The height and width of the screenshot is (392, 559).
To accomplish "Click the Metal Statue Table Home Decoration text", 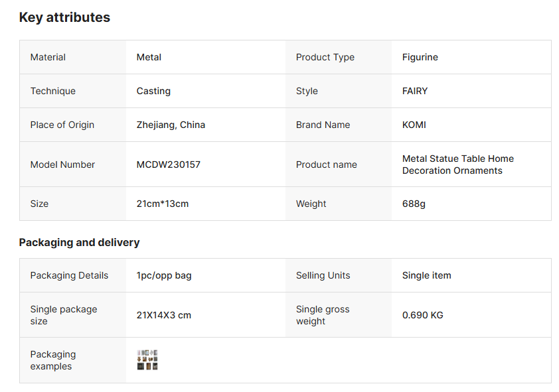I will pos(457,164).
